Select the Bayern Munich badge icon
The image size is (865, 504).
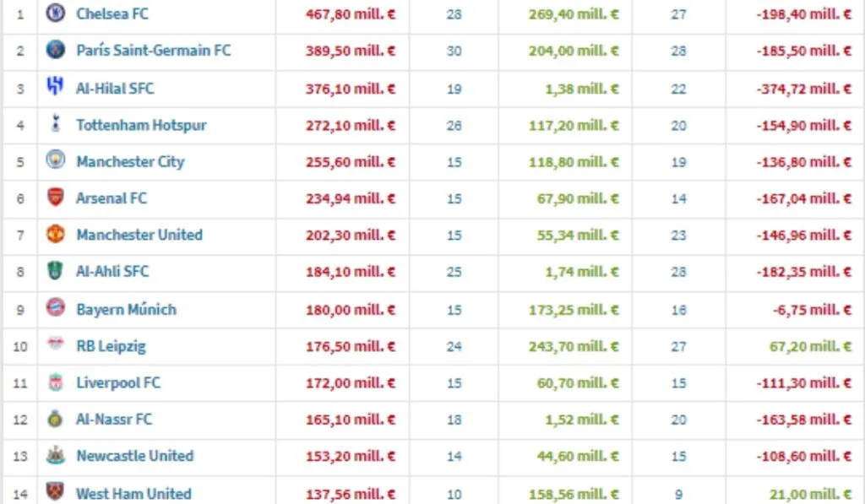55,309
